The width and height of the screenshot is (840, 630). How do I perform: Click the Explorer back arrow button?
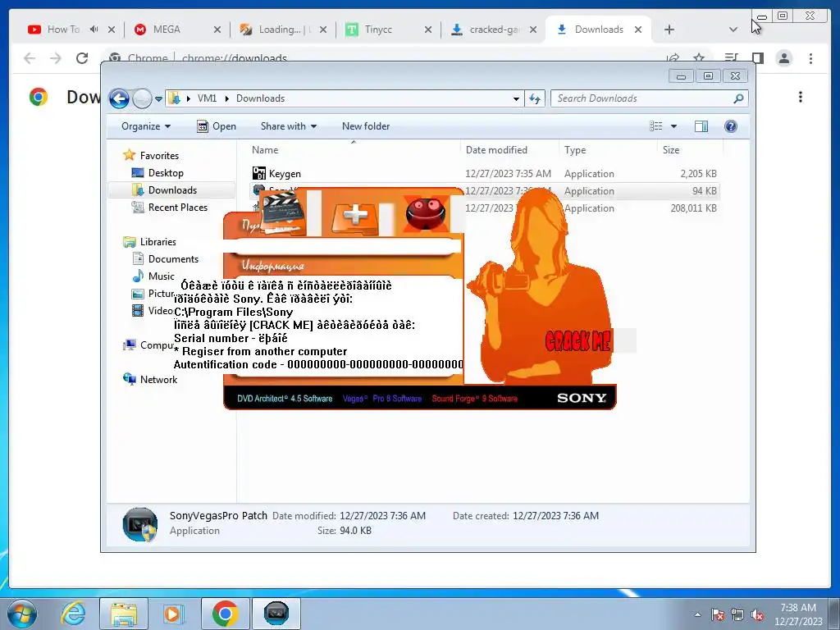click(119, 98)
